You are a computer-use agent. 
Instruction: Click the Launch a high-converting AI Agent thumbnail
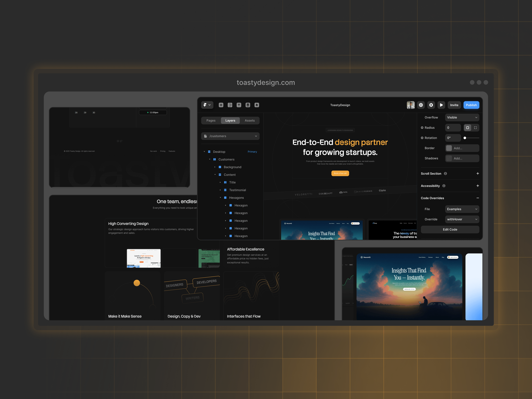(144, 258)
